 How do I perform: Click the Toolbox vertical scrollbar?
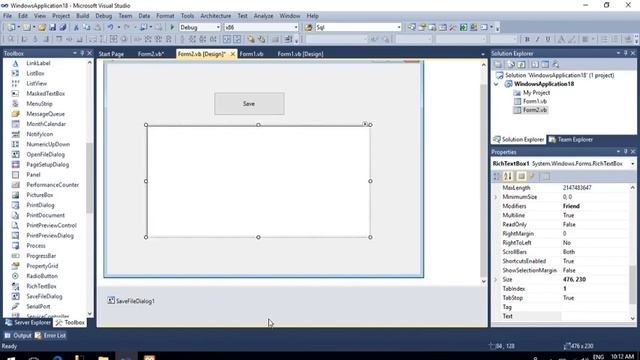pos(90,178)
